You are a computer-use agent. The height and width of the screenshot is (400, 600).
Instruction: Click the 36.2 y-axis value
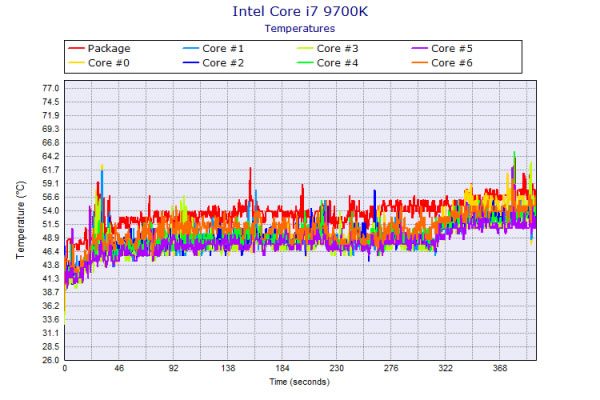pos(51,306)
